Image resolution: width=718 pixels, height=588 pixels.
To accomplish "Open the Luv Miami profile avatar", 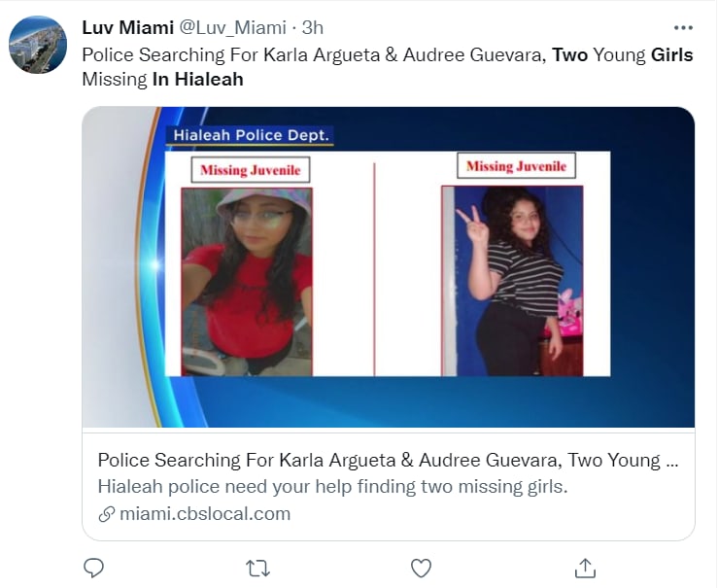I will point(38,45).
